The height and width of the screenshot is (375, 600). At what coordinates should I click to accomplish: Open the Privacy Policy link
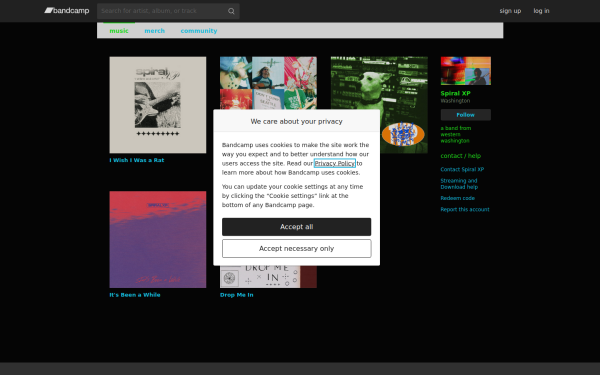point(334,163)
